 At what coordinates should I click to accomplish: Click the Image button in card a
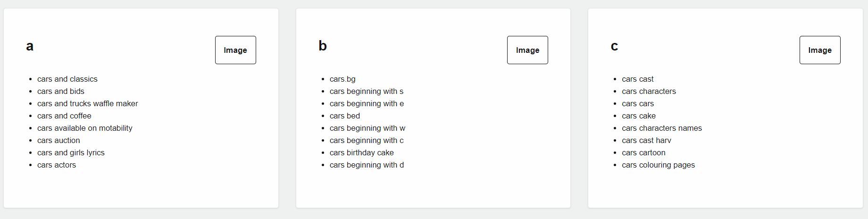pos(235,50)
